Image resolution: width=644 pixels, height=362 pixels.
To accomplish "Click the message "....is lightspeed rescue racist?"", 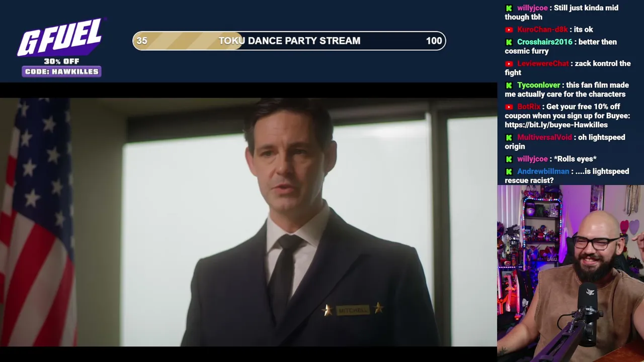I will coord(567,176).
